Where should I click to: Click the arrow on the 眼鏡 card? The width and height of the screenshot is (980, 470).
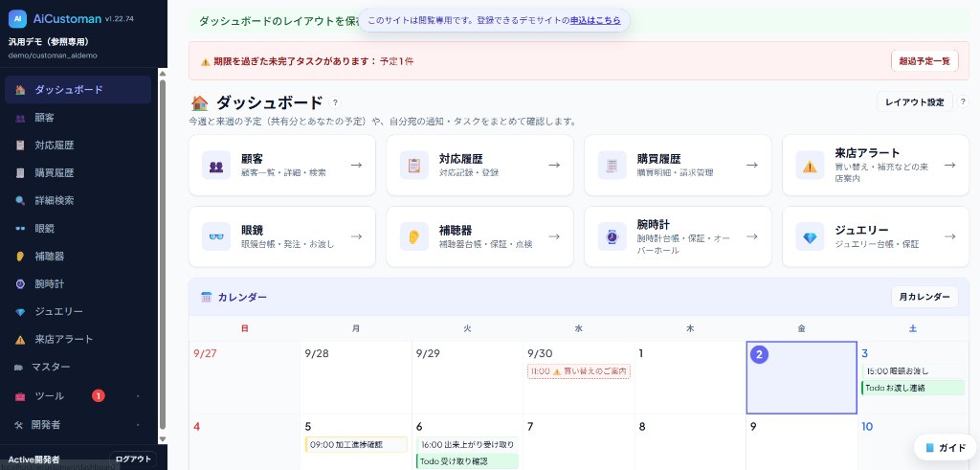tap(356, 236)
